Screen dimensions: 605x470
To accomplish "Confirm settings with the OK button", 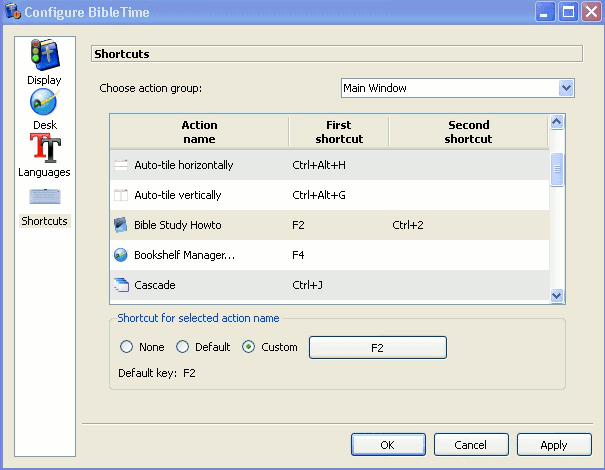I will click(x=387, y=445).
